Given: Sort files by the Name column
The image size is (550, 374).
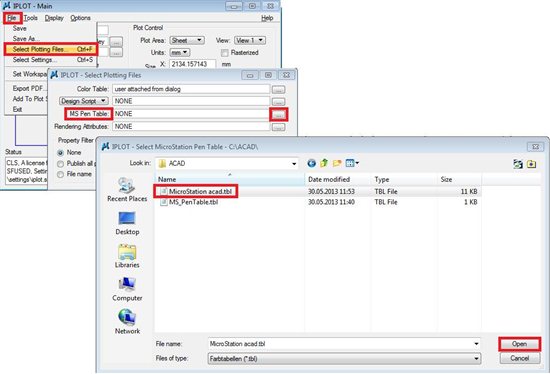Looking at the screenshot, I should tap(230, 179).
